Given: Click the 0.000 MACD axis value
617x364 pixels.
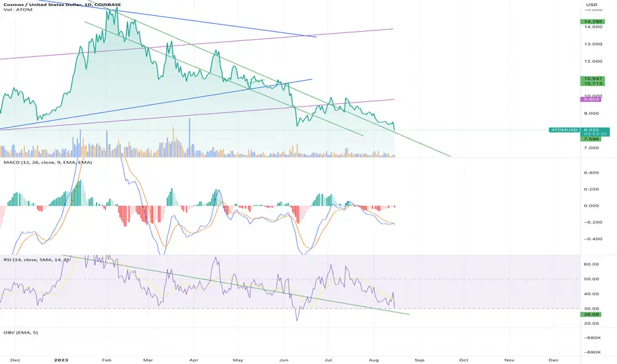Looking at the screenshot, I should pos(591,206).
